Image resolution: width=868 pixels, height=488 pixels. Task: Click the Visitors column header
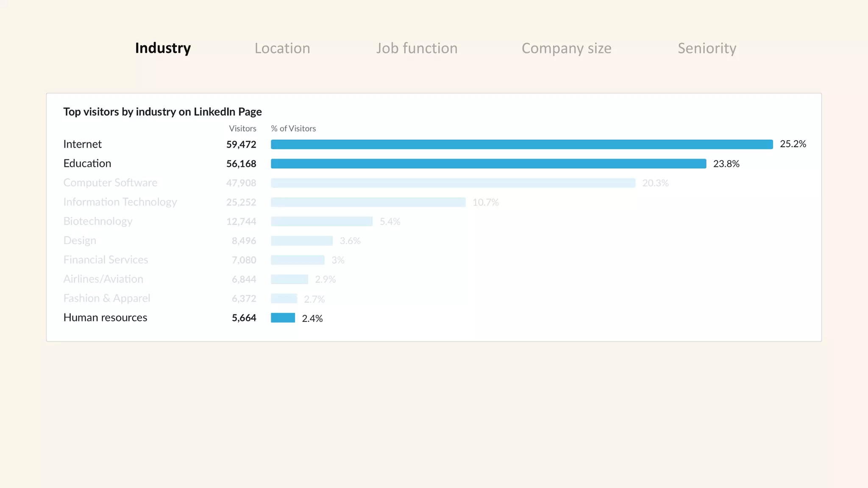click(242, 128)
